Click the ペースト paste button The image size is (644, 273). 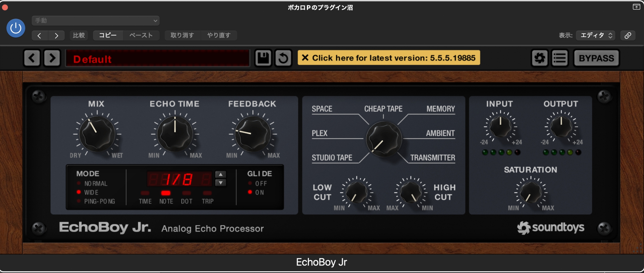pyautogui.click(x=141, y=35)
